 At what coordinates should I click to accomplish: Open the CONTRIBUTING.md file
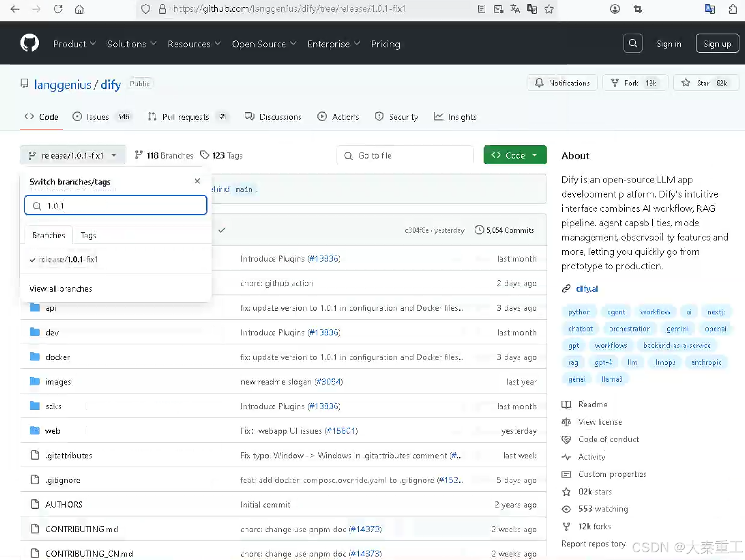[82, 529]
